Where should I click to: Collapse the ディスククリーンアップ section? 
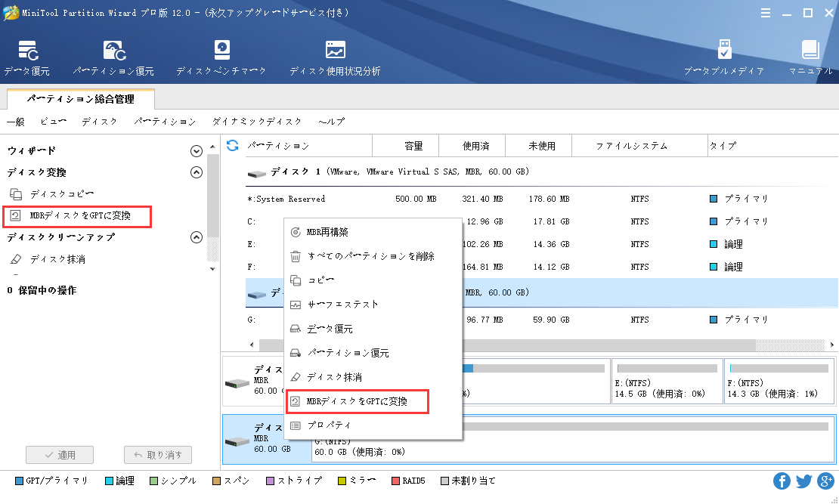coord(197,237)
